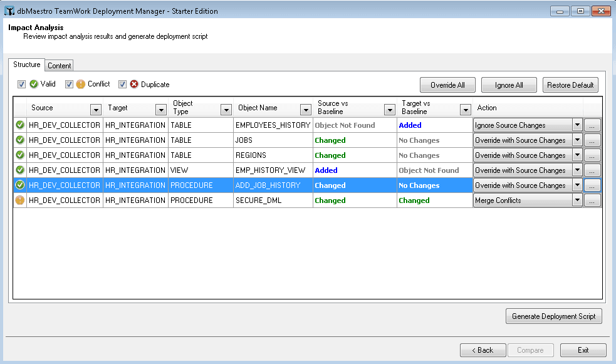
Task: Open the Object Type column filter dropdown
Action: point(226,110)
